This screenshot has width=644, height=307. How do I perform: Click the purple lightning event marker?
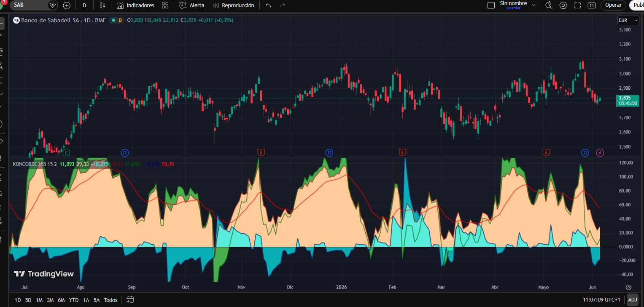(600, 152)
